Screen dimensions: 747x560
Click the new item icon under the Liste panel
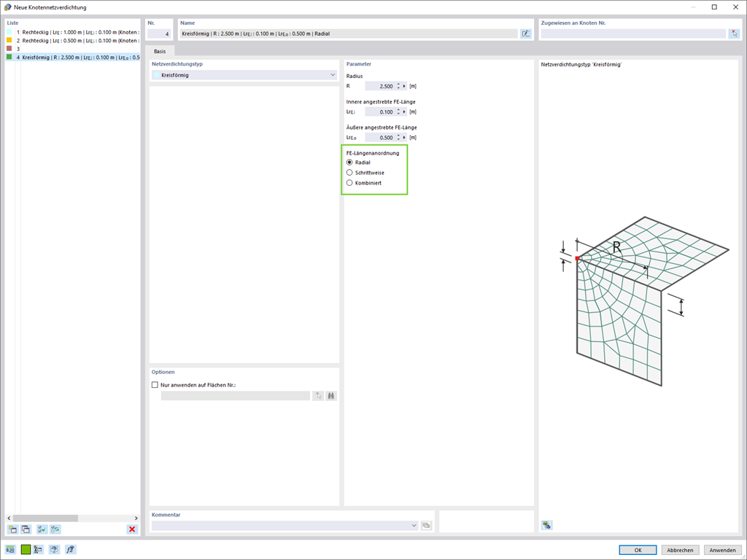(x=13, y=529)
